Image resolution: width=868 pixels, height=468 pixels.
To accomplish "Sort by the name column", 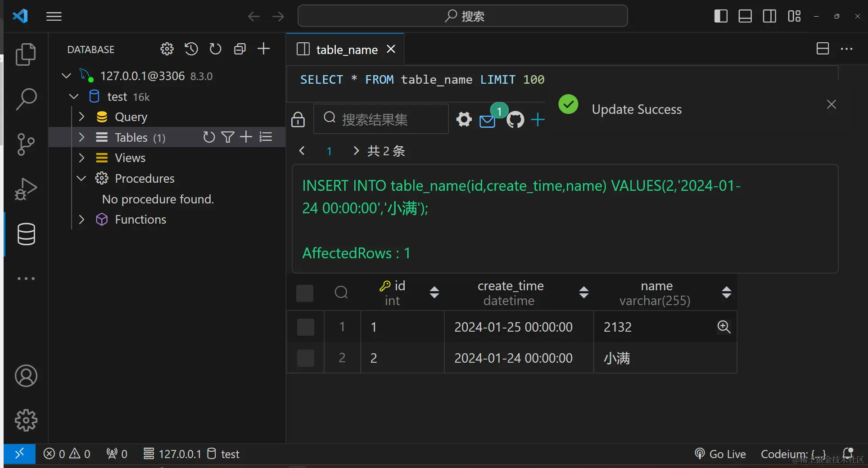I will 726,292.
